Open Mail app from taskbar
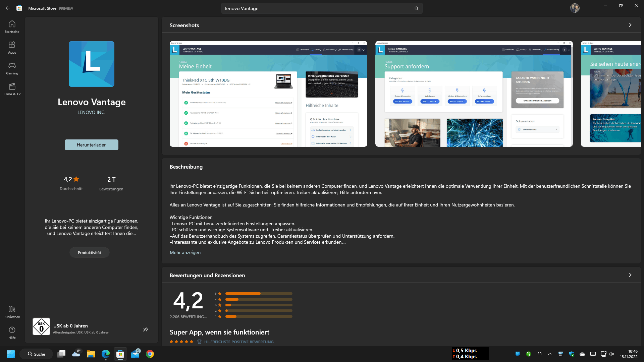 [x=136, y=354]
